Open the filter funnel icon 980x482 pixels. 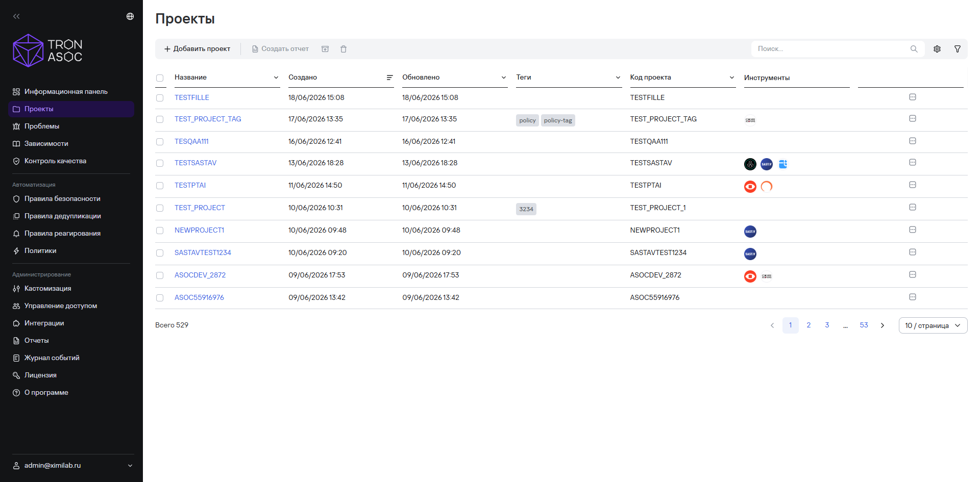pos(958,49)
